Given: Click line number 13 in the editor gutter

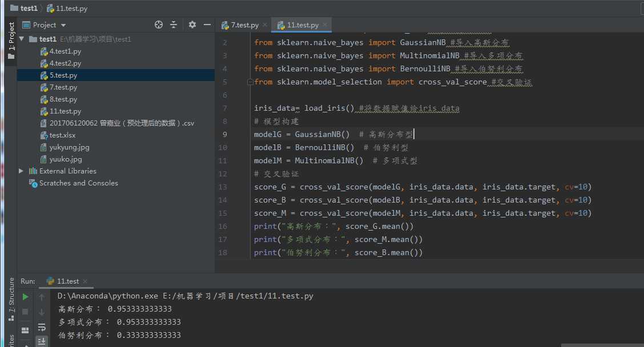Looking at the screenshot, I should [x=223, y=187].
